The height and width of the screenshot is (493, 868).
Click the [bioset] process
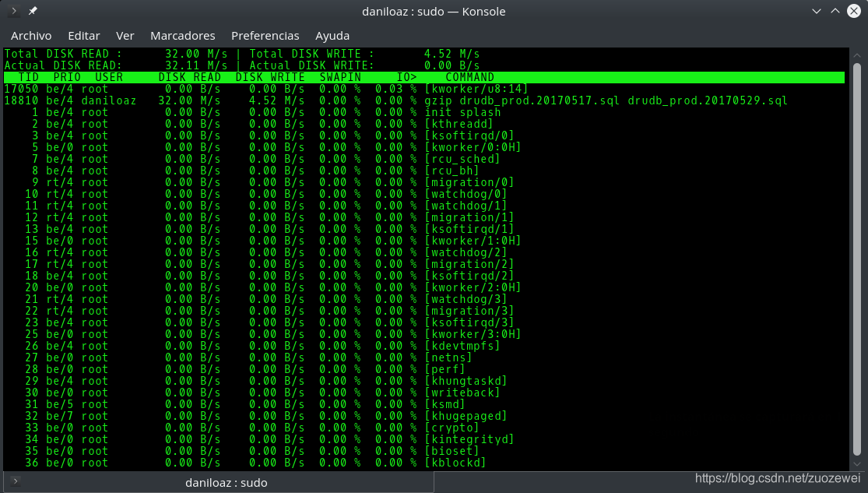point(452,450)
